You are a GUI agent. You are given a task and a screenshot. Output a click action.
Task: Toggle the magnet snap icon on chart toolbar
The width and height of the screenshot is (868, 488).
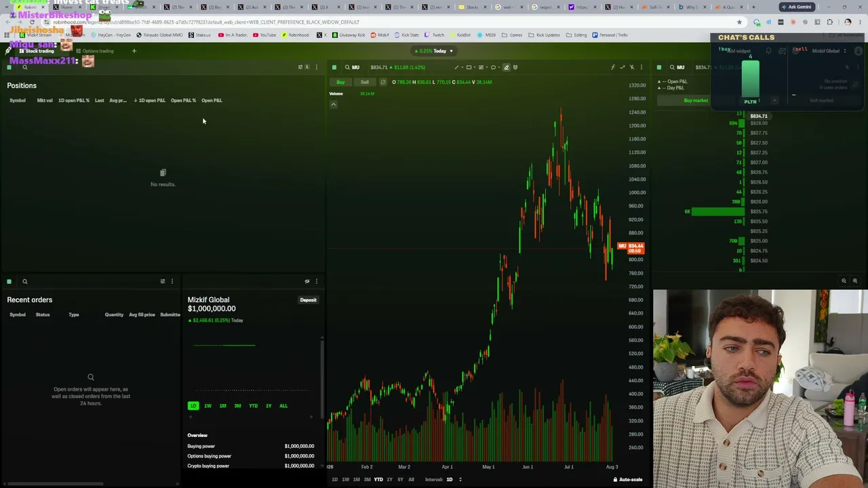coord(515,67)
